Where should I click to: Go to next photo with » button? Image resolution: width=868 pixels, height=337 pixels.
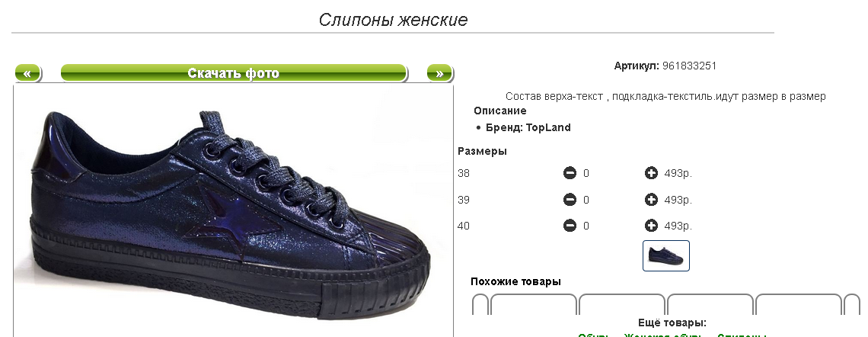[439, 73]
